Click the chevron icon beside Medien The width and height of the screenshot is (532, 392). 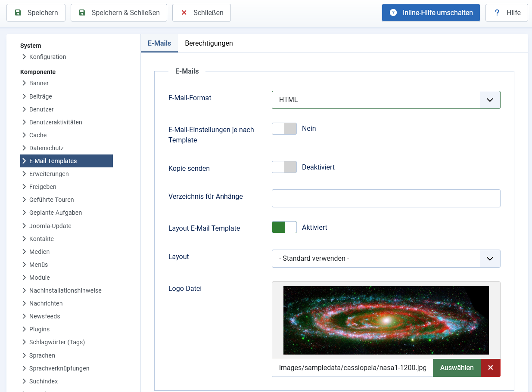pyautogui.click(x=24, y=252)
